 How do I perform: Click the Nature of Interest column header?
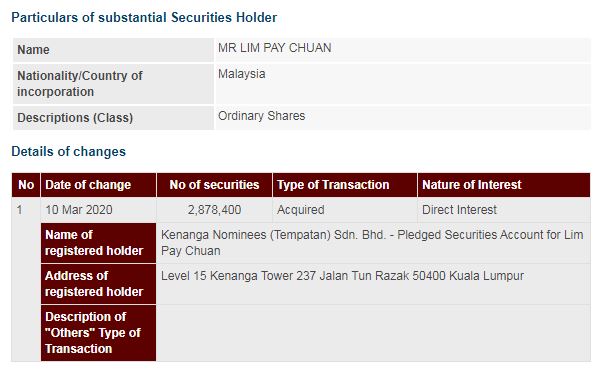[504, 185]
